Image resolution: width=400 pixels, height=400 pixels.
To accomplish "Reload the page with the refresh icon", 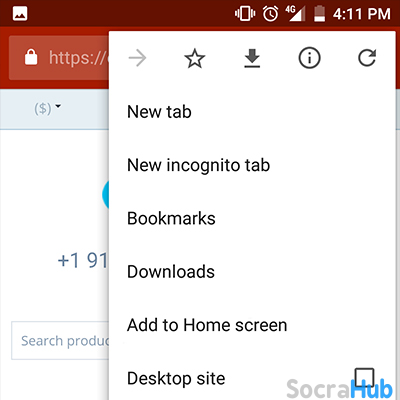I will pyautogui.click(x=367, y=58).
